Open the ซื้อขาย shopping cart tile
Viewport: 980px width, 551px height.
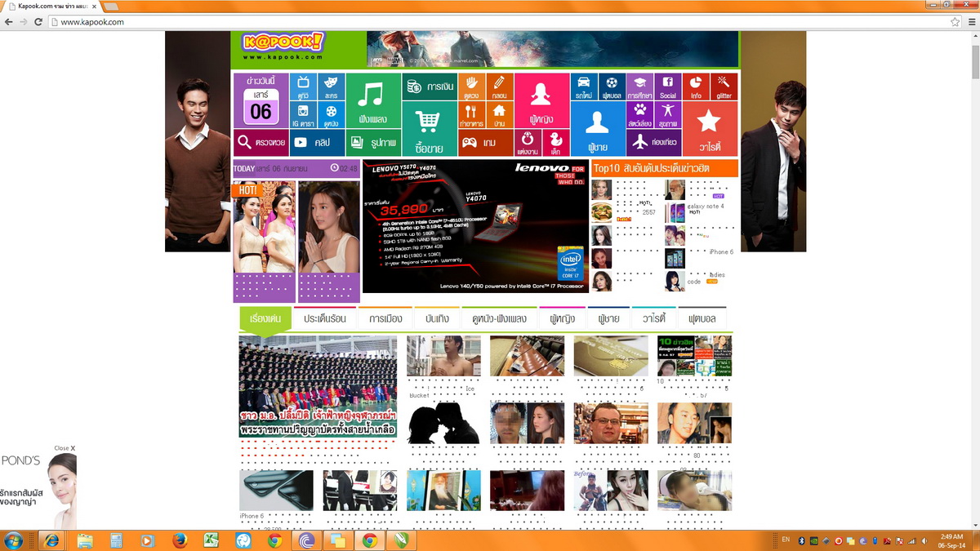430,128
